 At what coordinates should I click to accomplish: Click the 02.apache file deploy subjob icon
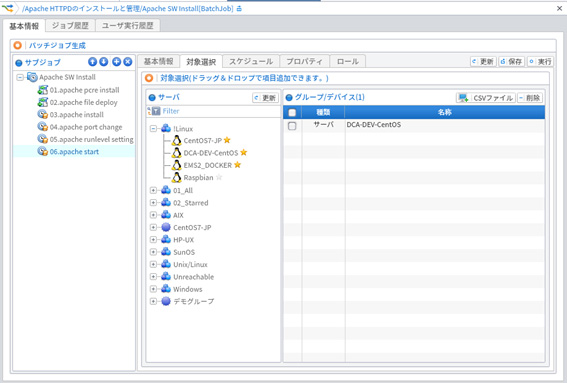(43, 102)
